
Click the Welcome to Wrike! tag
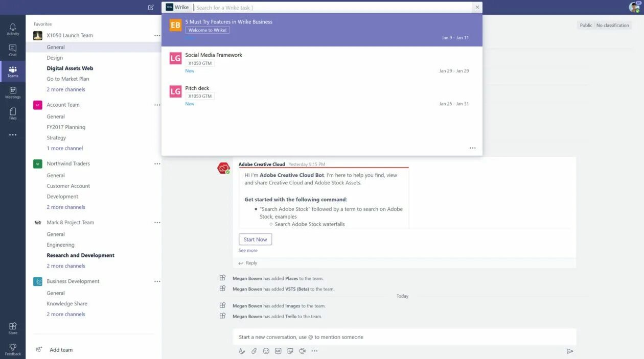[208, 30]
